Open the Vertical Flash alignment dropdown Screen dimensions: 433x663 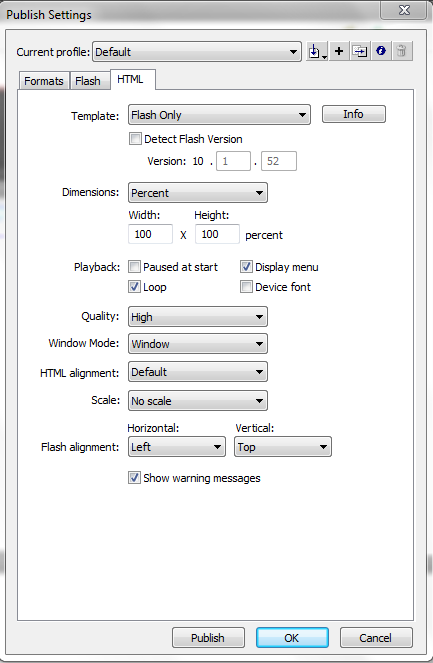click(x=283, y=447)
